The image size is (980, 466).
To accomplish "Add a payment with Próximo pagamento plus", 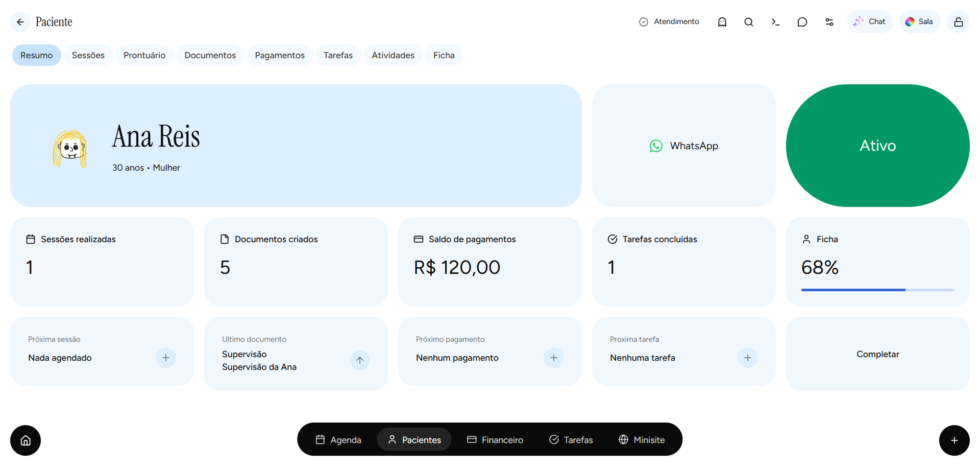I will [554, 358].
